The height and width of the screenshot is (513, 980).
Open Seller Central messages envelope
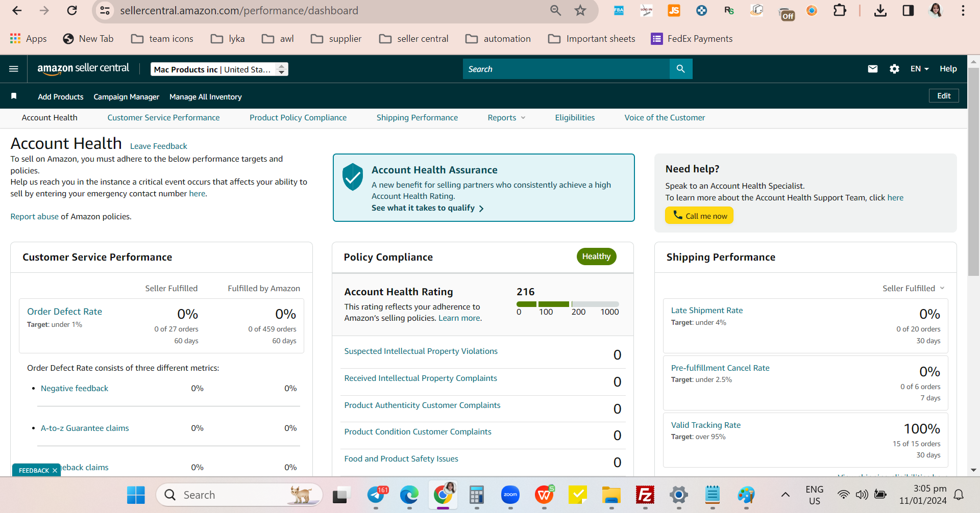tap(873, 69)
